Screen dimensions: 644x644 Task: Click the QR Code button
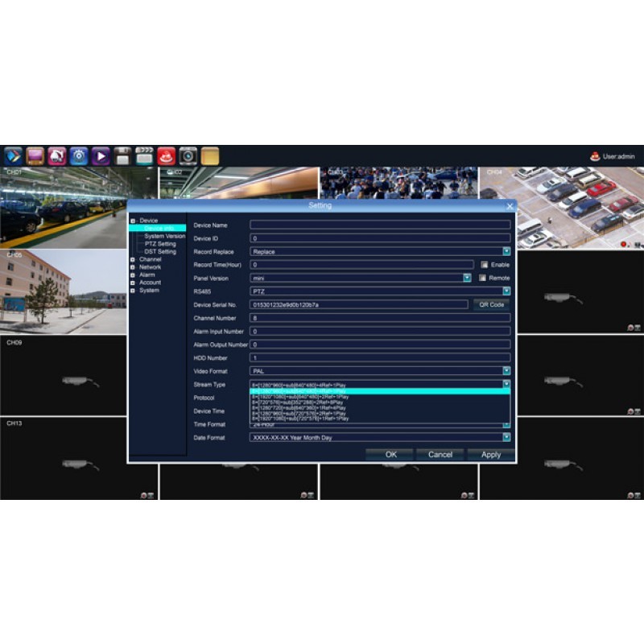491,304
